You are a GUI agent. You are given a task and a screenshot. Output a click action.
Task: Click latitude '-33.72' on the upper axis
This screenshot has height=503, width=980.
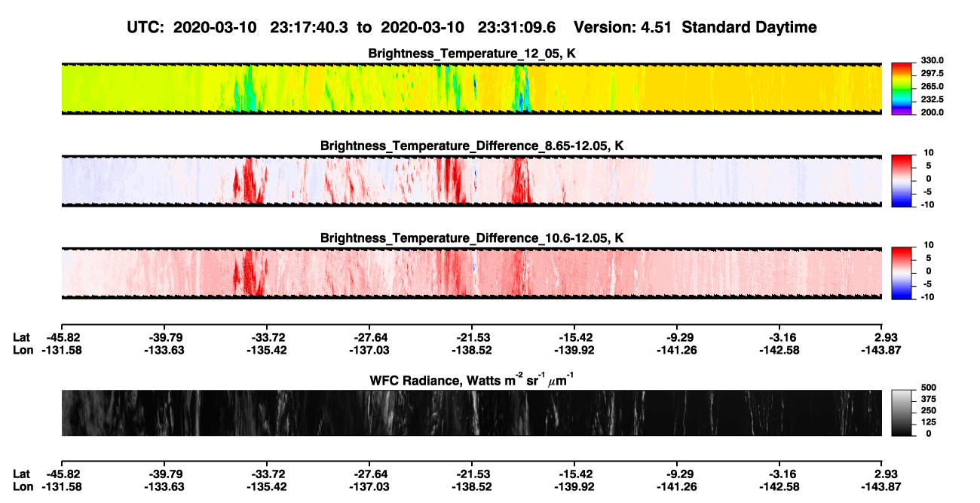[x=266, y=337]
